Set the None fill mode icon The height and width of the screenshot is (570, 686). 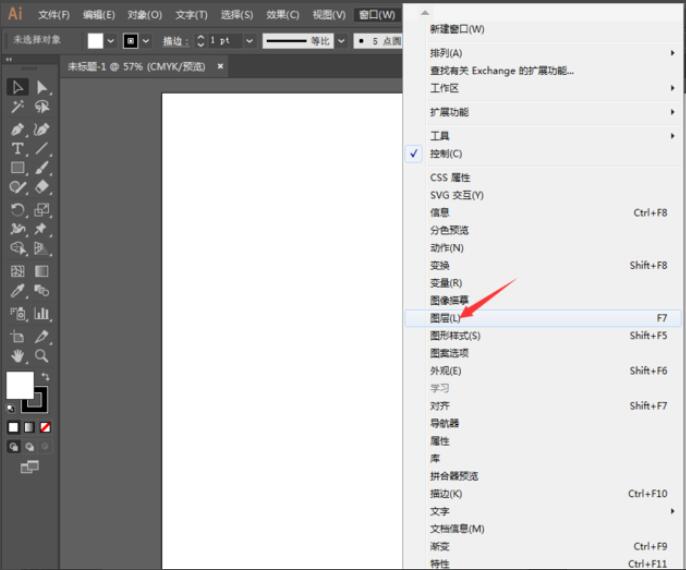click(x=44, y=427)
